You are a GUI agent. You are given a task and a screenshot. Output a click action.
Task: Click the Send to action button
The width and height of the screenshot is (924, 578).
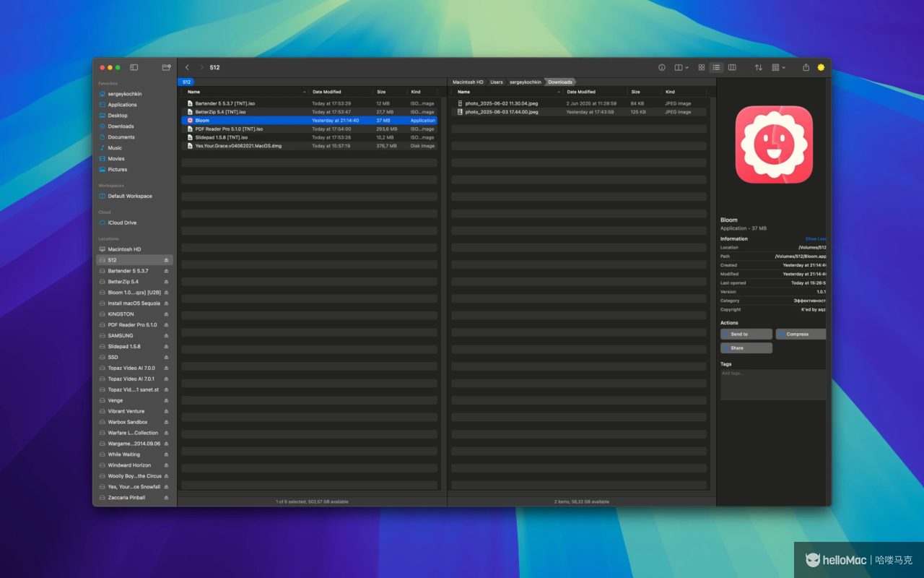tap(746, 335)
